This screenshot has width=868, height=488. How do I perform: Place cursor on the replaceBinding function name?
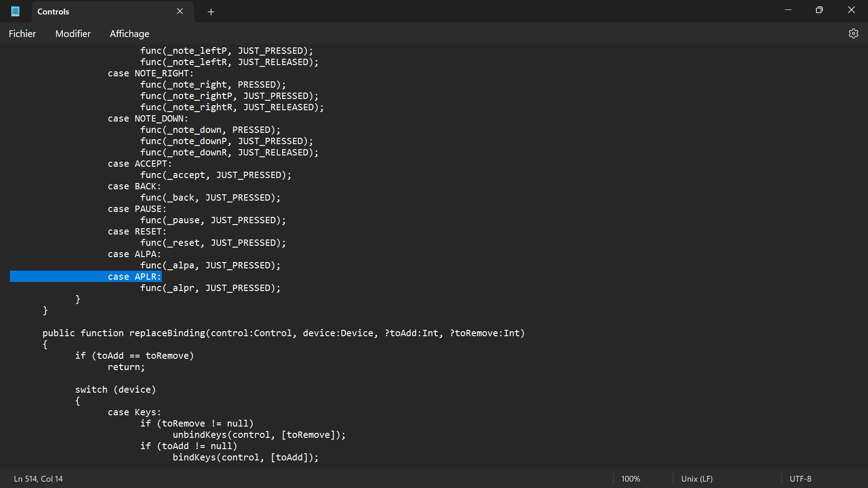point(167,333)
